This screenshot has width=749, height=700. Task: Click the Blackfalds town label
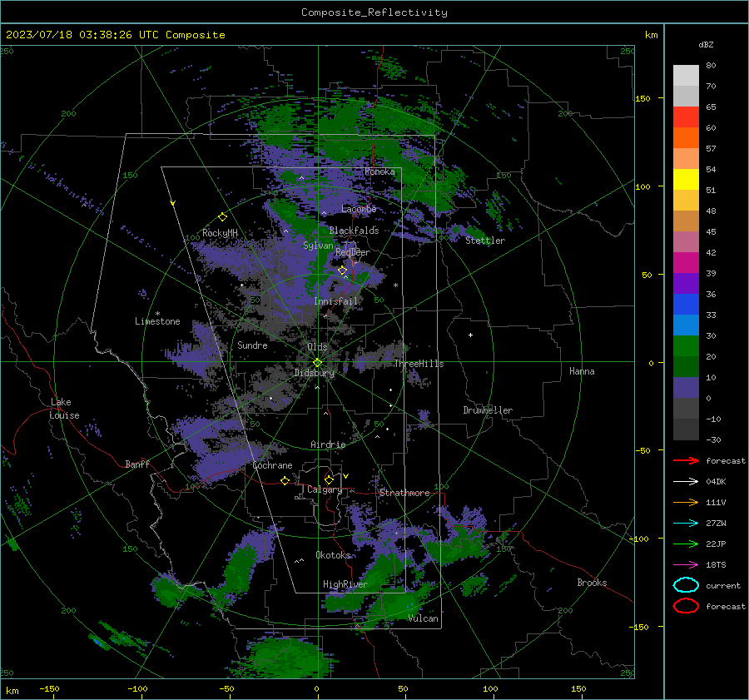click(354, 231)
